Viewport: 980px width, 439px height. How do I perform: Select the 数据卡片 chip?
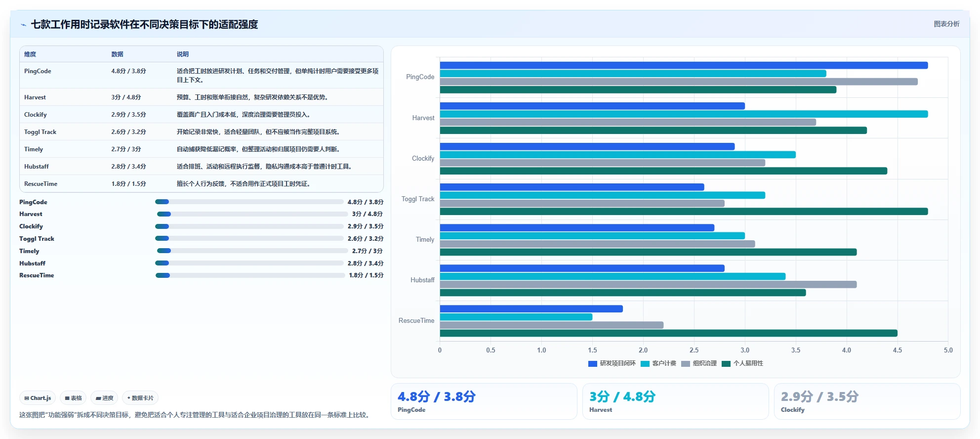click(x=140, y=398)
